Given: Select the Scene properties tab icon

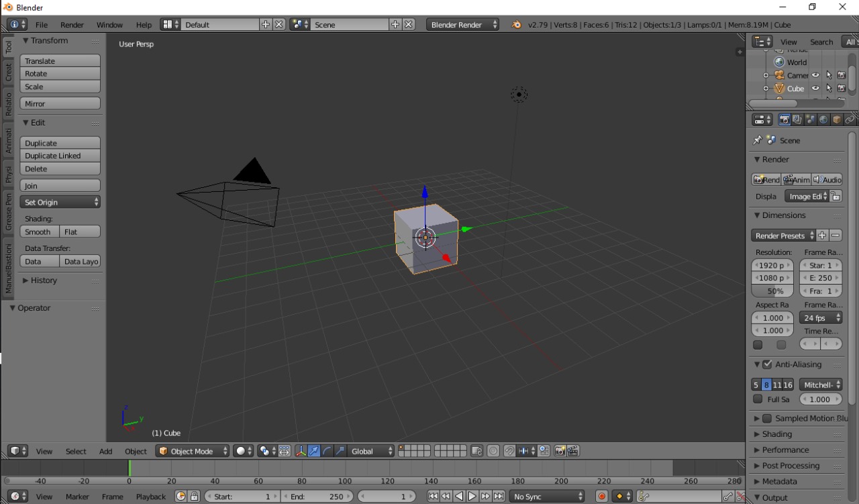Looking at the screenshot, I should click(x=810, y=119).
